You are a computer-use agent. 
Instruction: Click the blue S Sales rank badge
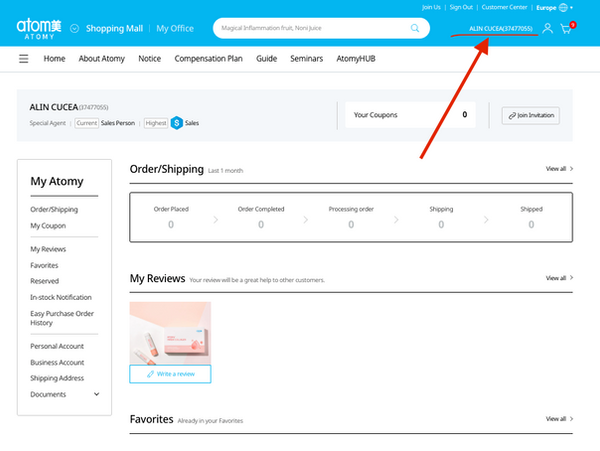pos(176,123)
